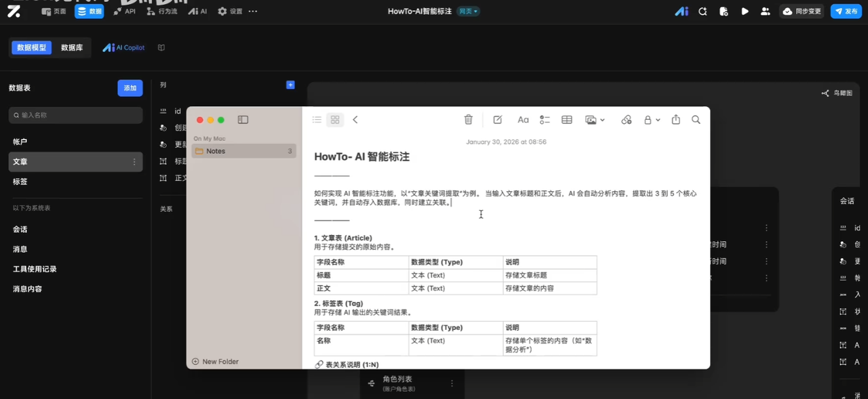868x399 pixels.
Task: Click the 输入名称 search field
Action: (75, 115)
